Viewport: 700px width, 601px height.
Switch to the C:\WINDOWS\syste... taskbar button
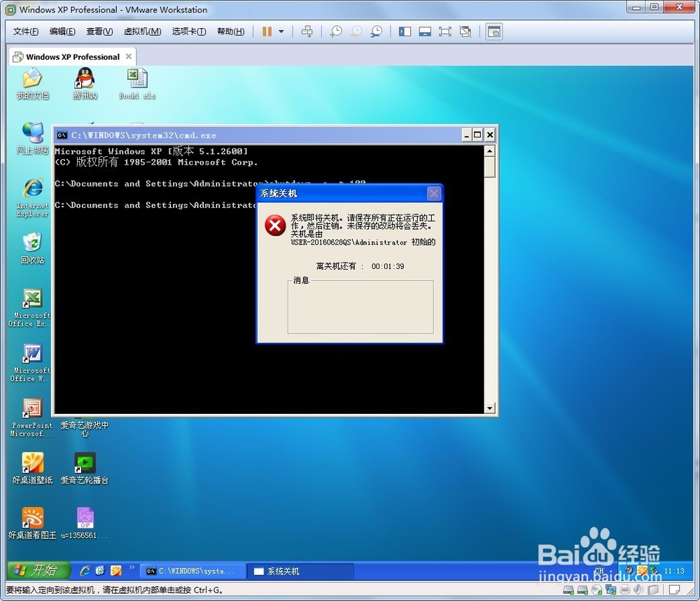[193, 571]
